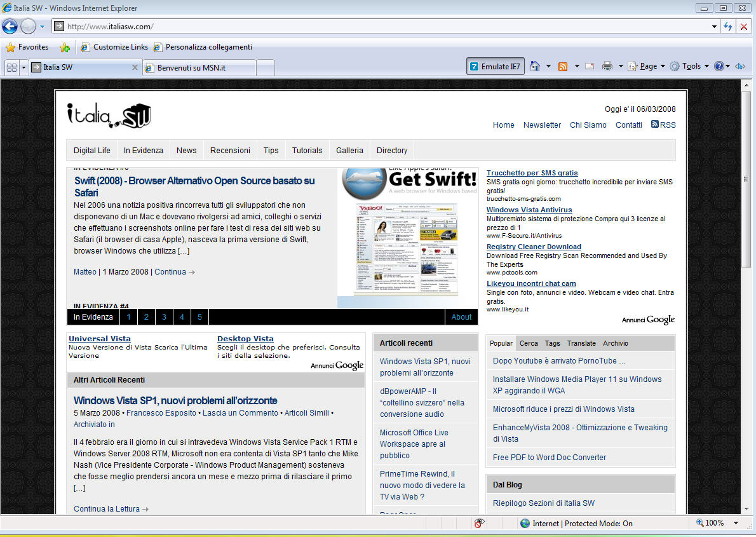
Task: Click the toolbar overflow arrows icon
Action: [740, 67]
